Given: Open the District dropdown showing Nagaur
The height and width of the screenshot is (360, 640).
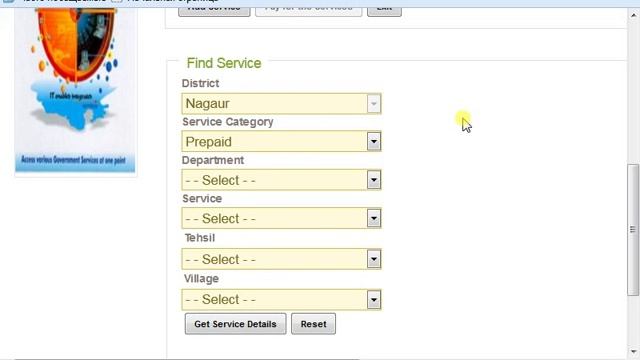Looking at the screenshot, I should click(281, 104).
